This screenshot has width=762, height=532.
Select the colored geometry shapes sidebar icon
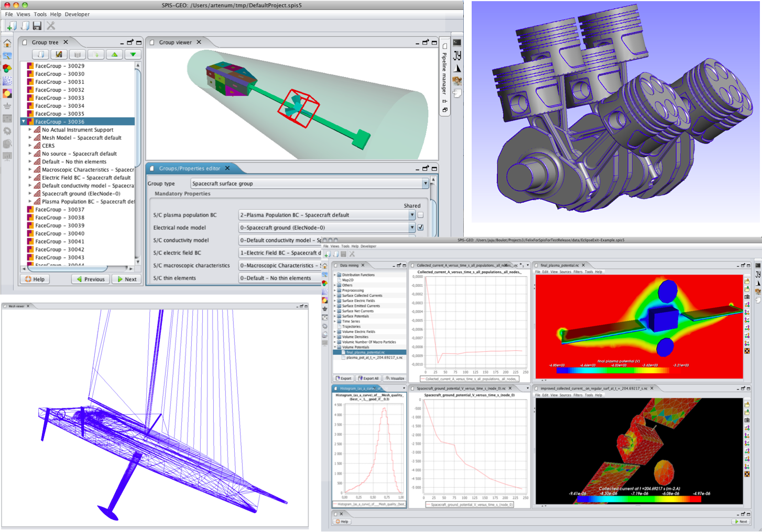click(7, 69)
